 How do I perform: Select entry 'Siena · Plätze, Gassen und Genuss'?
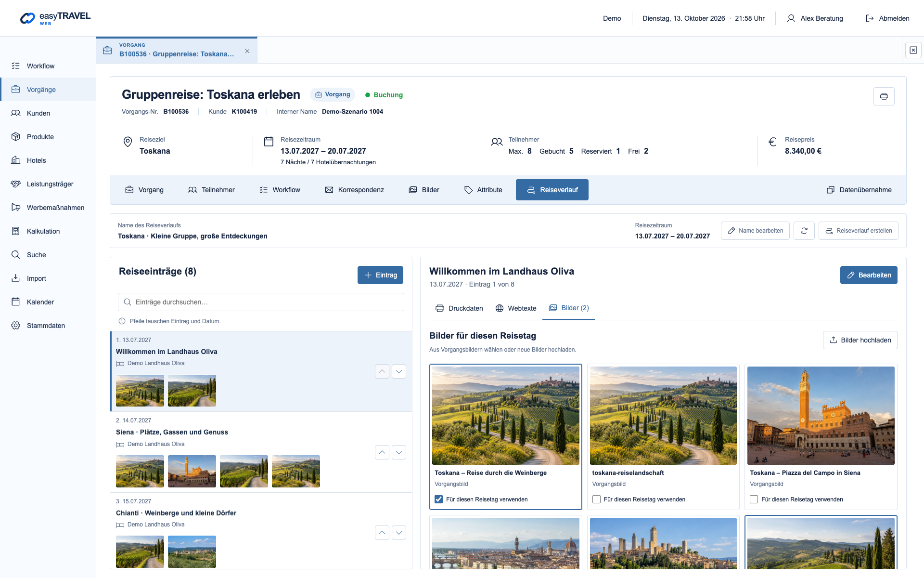[261, 452]
